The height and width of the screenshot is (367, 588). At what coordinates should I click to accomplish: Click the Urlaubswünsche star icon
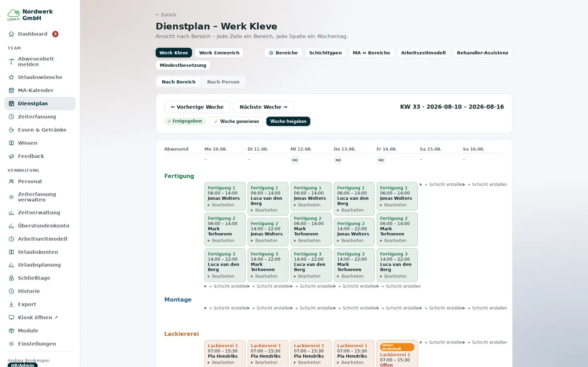coord(11,77)
